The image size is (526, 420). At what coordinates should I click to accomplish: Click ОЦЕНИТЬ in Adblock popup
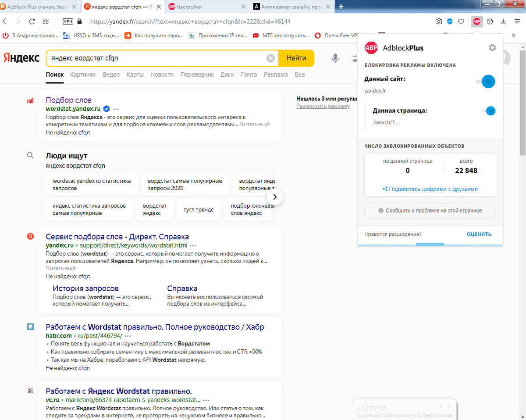point(479,234)
